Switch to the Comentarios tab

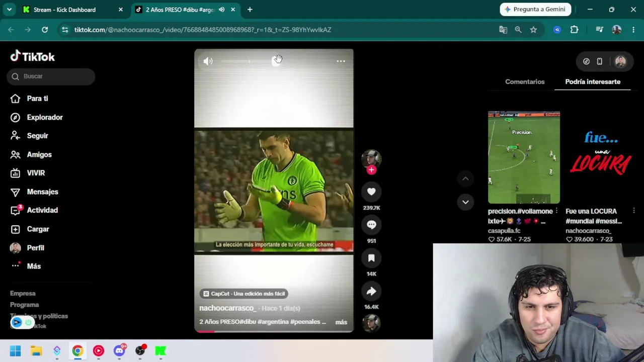(x=525, y=81)
